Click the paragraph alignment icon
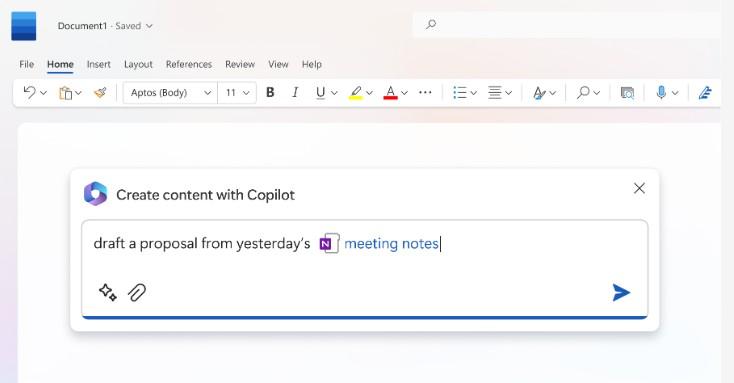The width and height of the screenshot is (734, 383). coord(495,93)
